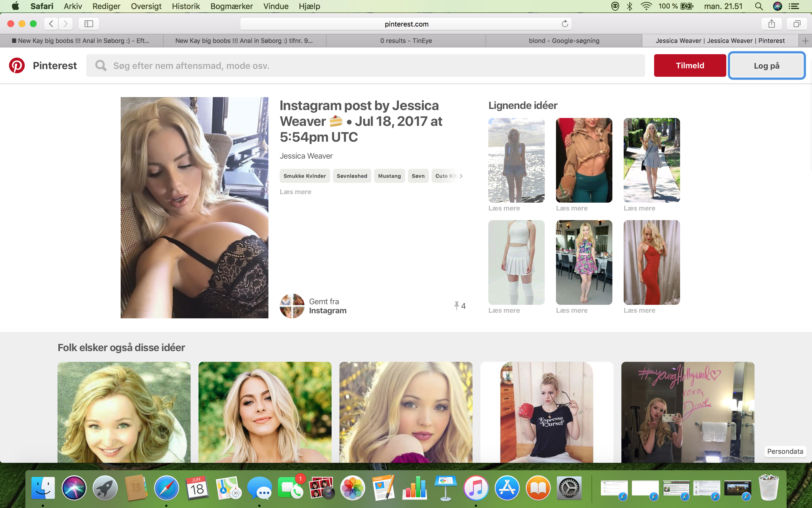Open Photo Booth from the dock
The width and height of the screenshot is (812, 508).
click(321, 487)
